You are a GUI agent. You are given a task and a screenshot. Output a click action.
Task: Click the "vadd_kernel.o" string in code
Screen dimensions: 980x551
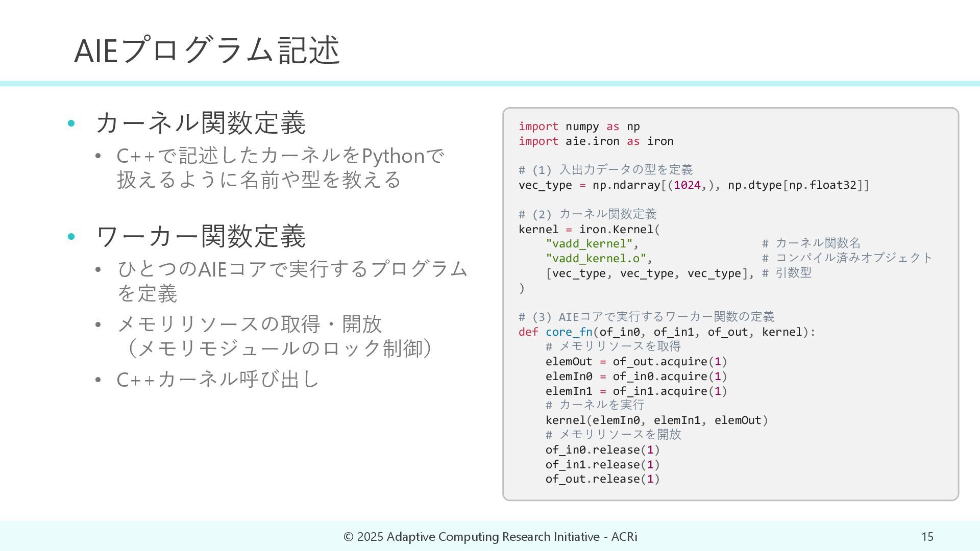tap(595, 258)
